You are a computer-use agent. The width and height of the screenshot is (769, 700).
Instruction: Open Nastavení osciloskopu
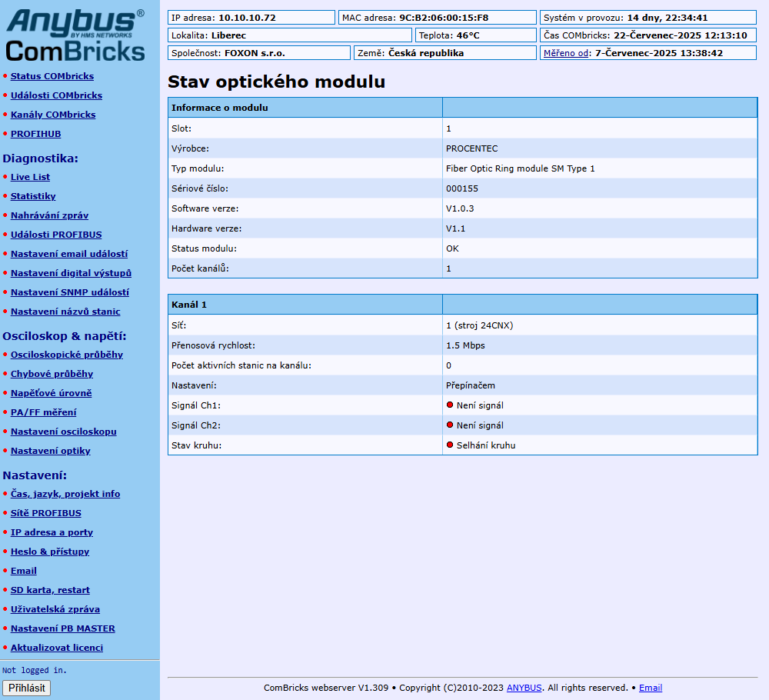[64, 432]
